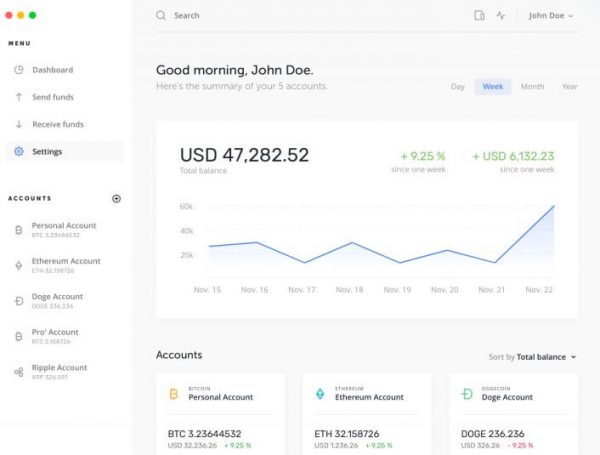Viewport: 600px width, 455px height.
Task: Show the Year summary range
Action: click(569, 87)
